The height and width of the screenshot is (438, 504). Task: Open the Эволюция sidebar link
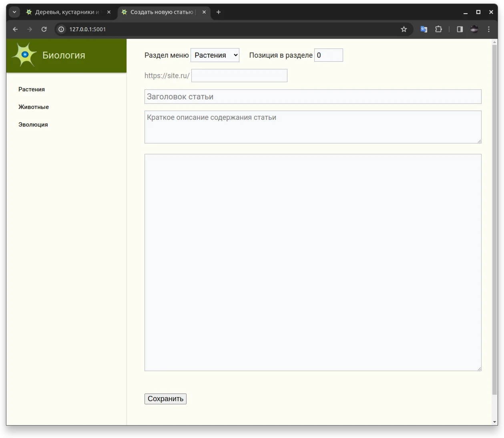coord(33,125)
